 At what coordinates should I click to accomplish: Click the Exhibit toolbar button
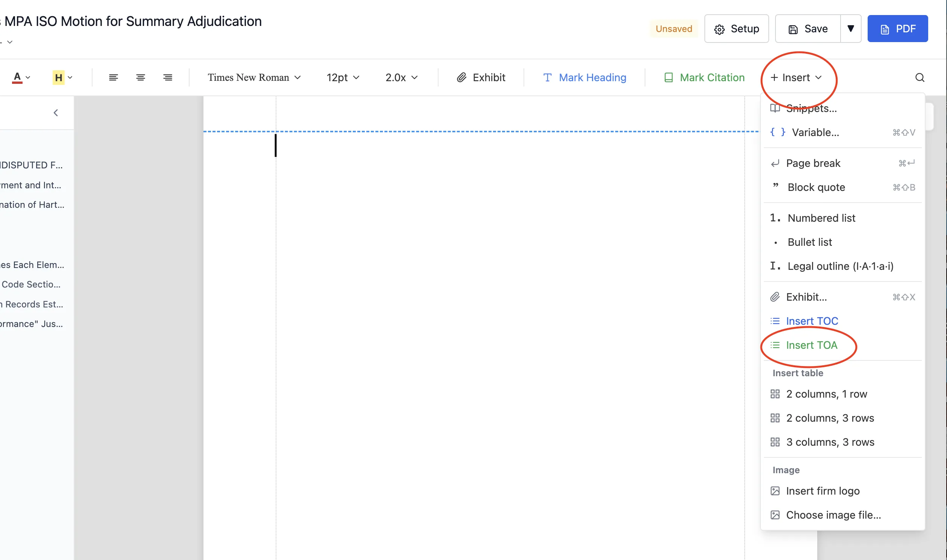pos(481,77)
